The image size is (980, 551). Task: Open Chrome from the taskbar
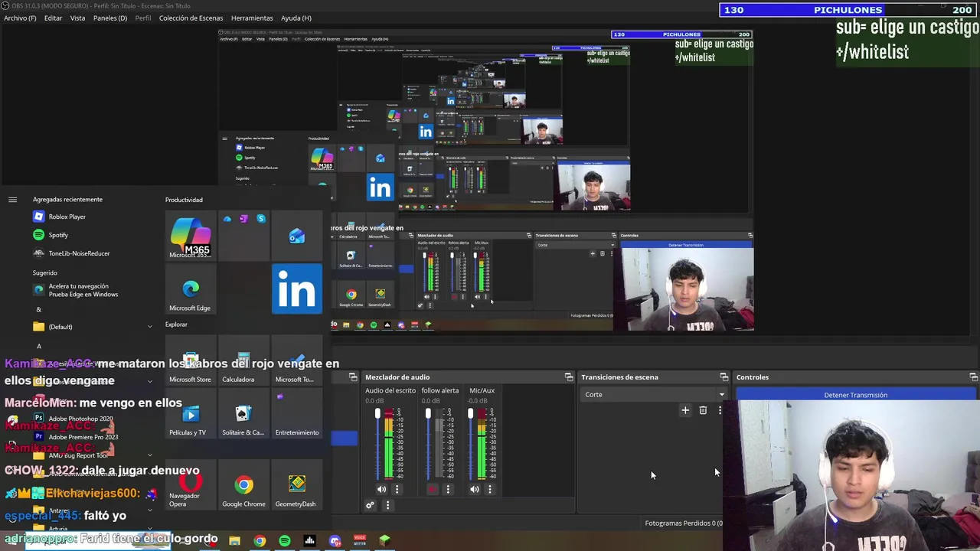(x=260, y=541)
